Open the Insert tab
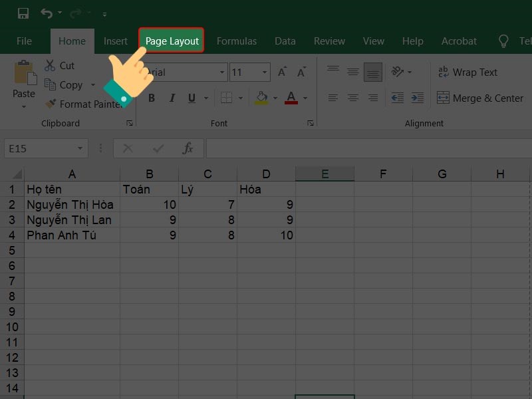Image resolution: width=532 pixels, height=399 pixels. (116, 41)
